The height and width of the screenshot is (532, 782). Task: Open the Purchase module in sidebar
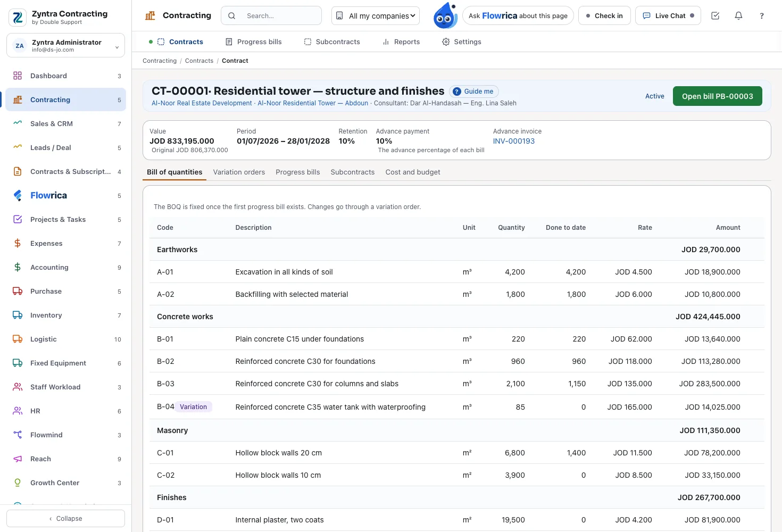click(x=66, y=292)
